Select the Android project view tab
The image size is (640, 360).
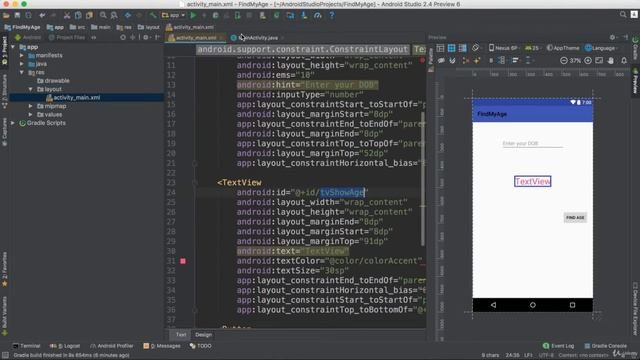coord(27,37)
